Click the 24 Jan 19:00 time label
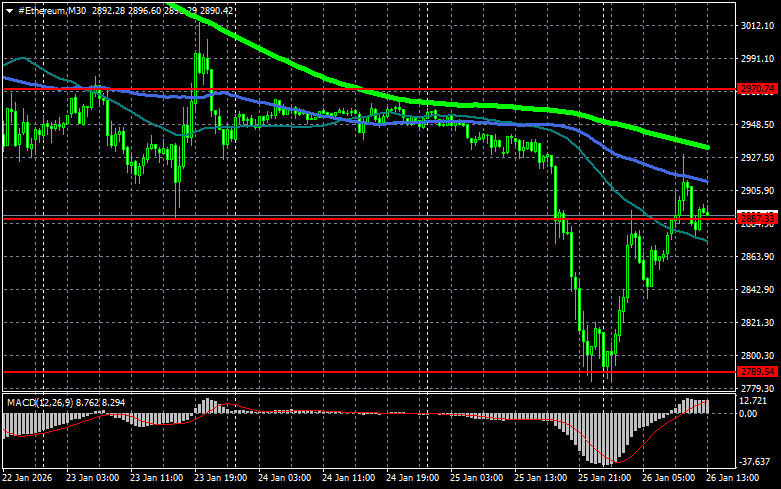781x489 pixels. 412,478
